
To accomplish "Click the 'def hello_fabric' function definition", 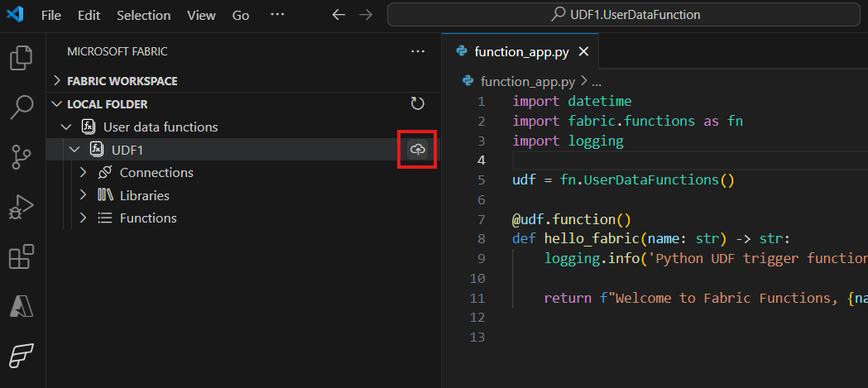I will (x=651, y=238).
